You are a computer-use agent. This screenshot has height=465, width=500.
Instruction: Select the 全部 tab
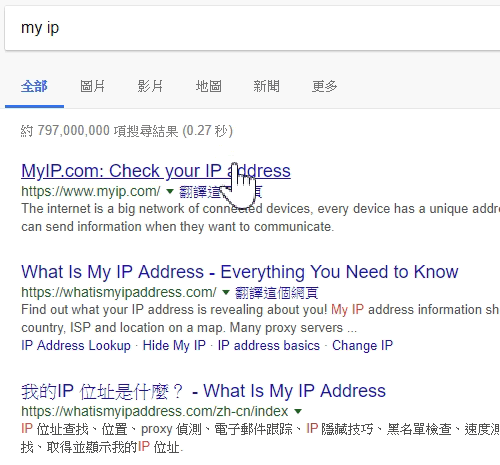pyautogui.click(x=34, y=86)
